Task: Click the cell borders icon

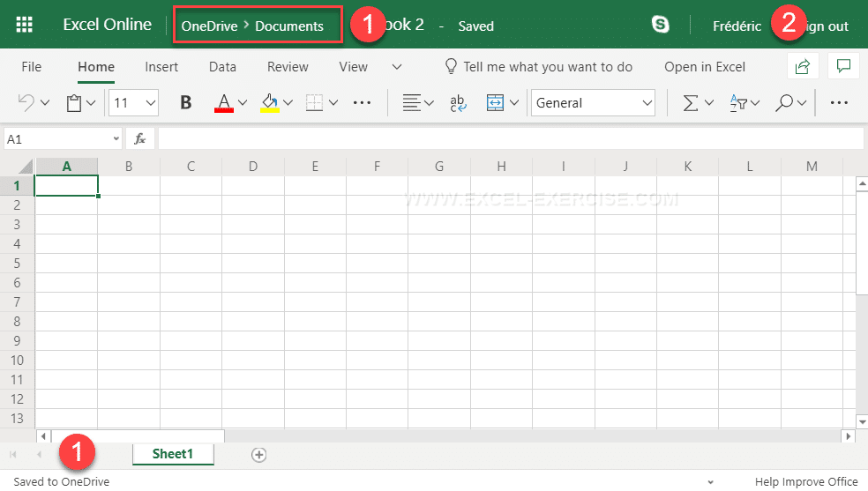Action: click(314, 103)
